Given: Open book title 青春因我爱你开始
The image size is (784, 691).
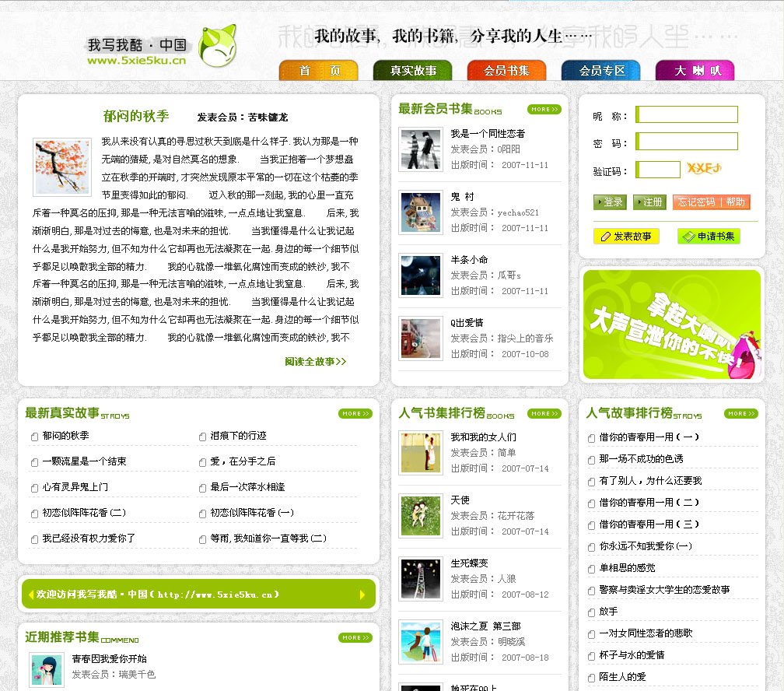Looking at the screenshot, I should 110,659.
